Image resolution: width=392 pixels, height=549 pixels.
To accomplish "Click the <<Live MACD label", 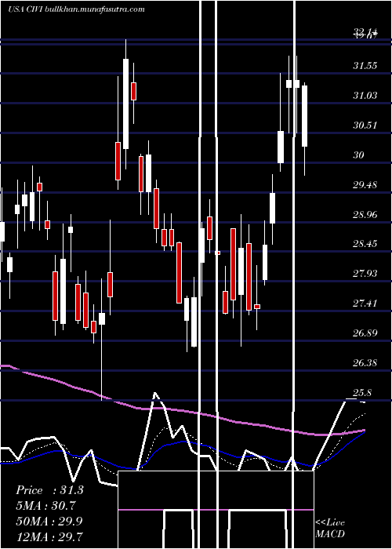I will coord(330,528).
